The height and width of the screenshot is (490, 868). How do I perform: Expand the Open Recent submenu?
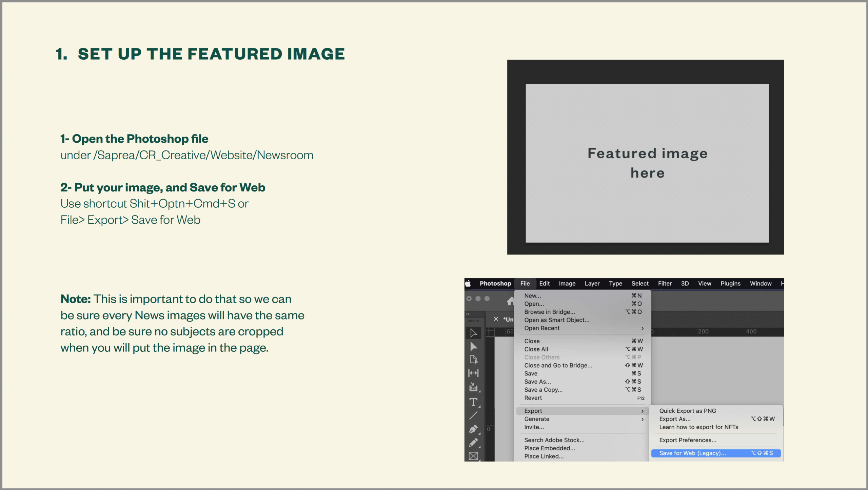[x=583, y=328]
